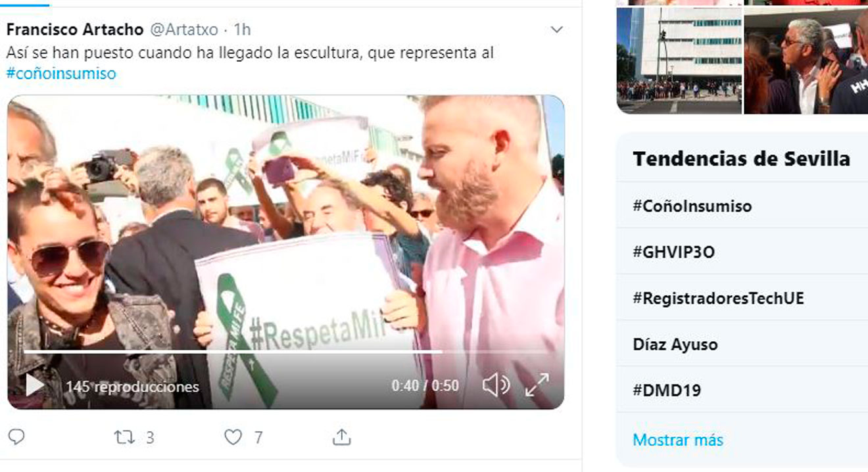
Task: Expand video to fullscreen
Action: coord(537,385)
